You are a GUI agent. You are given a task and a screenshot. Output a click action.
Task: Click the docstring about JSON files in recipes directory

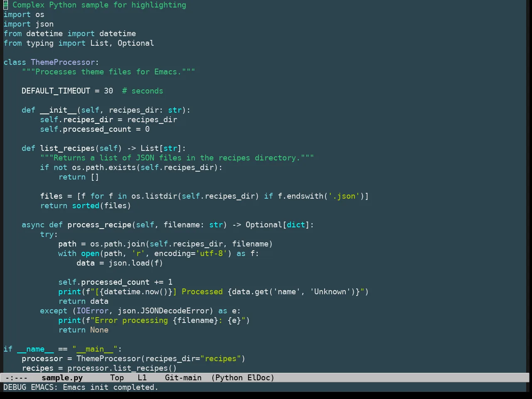[177, 158]
